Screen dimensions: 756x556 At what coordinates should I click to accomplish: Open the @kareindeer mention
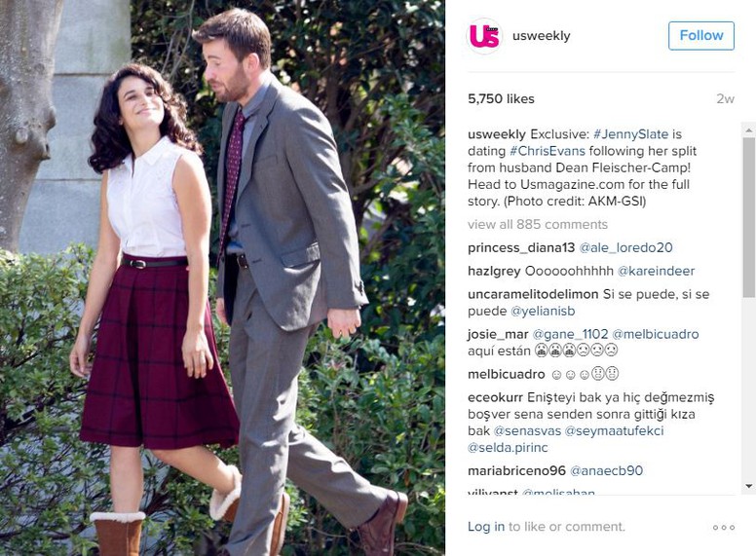[657, 271]
